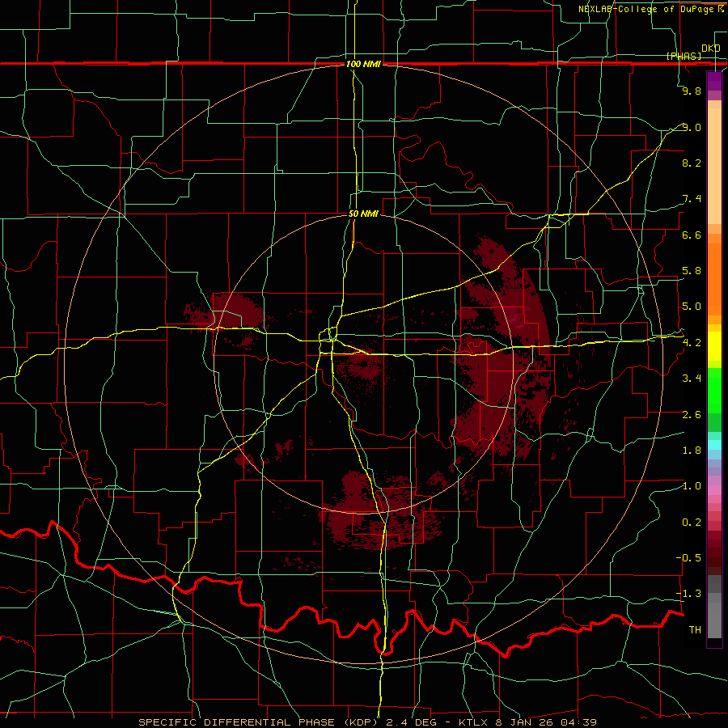Screen dimensions: 728x728
Task: Click the 9.0 value on the color scale
Action: pos(692,127)
